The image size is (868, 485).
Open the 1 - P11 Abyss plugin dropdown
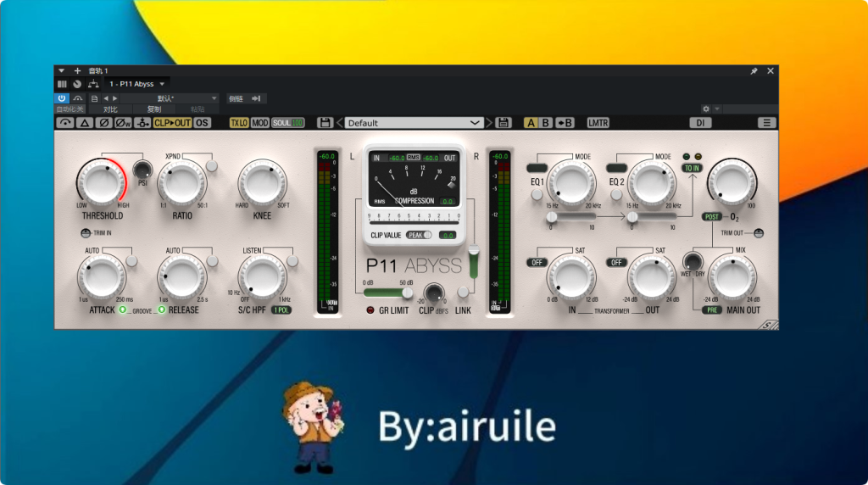pyautogui.click(x=137, y=84)
